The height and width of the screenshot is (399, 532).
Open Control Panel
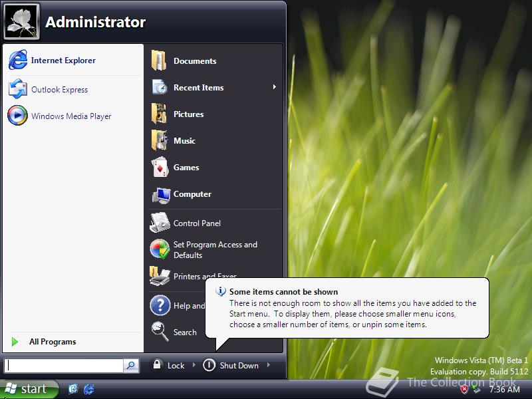(x=197, y=223)
